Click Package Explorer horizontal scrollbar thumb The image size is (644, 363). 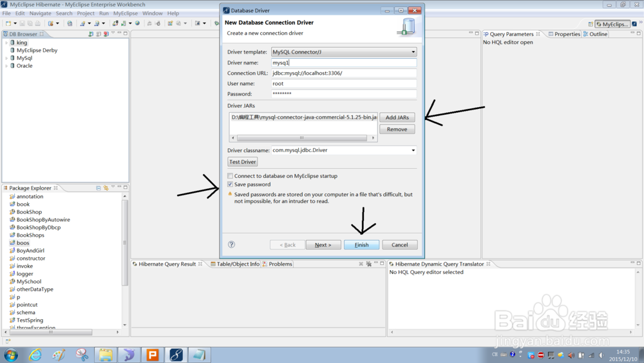[x=51, y=332]
